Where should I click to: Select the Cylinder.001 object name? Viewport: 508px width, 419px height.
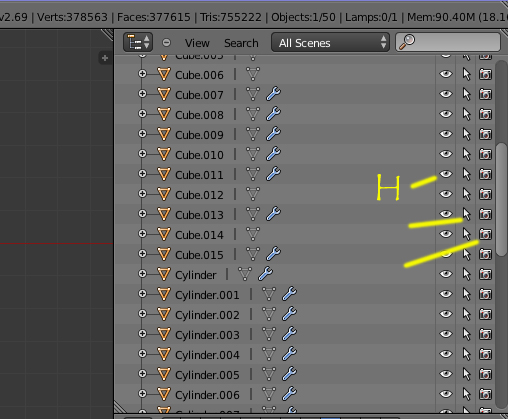[207, 295]
